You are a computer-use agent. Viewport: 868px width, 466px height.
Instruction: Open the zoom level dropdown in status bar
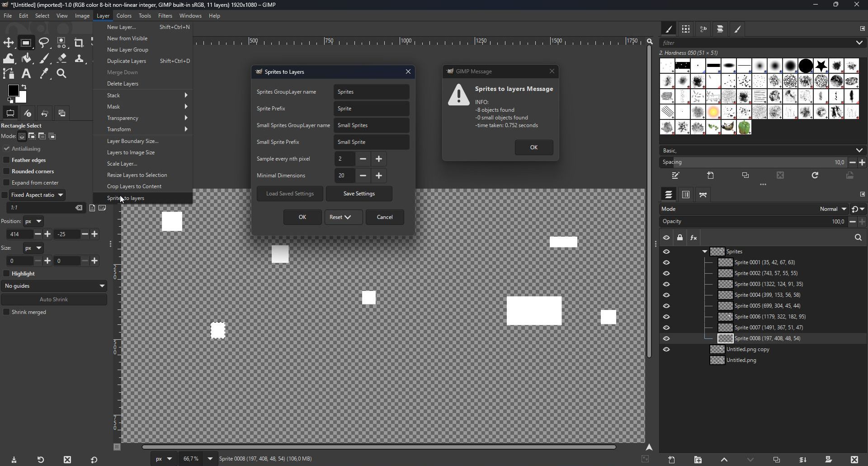[210, 459]
